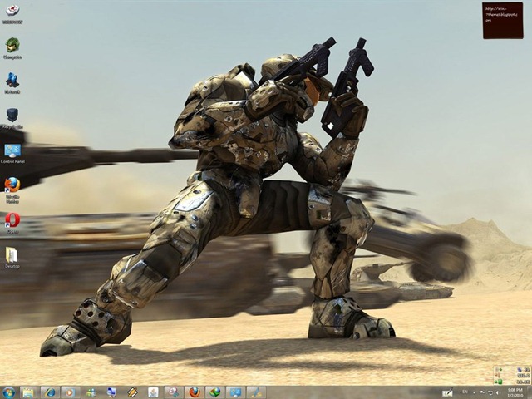Launch Internet Explorer from the taskbar
Viewport: 532px width, 399px height.
pos(50,392)
